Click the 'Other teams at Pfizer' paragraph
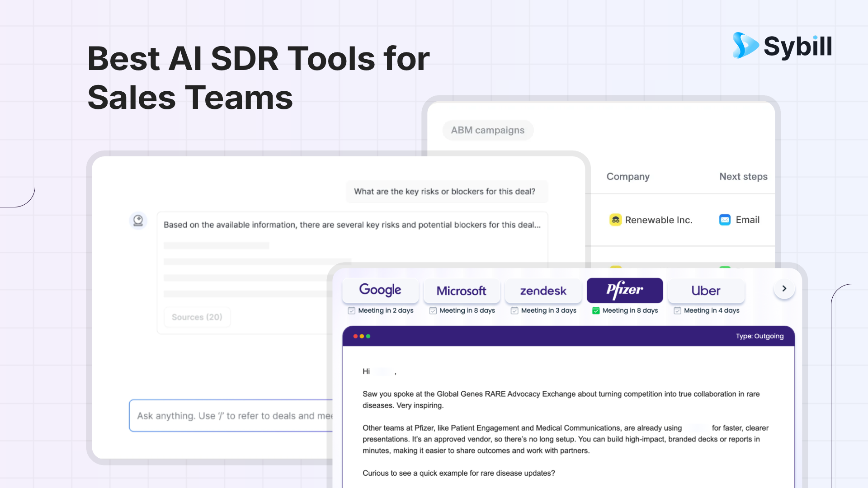Viewport: 868px width, 488px height. tap(566, 439)
